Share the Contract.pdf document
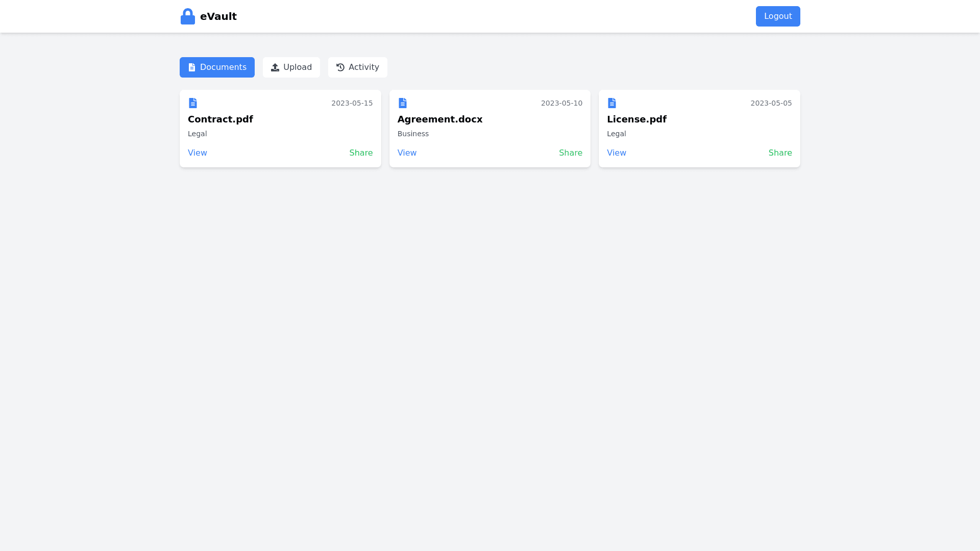Viewport: 980px width, 551px height. [361, 153]
